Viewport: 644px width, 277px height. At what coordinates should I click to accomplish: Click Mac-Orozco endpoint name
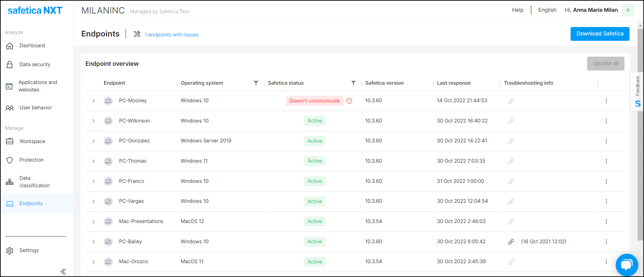tap(133, 261)
